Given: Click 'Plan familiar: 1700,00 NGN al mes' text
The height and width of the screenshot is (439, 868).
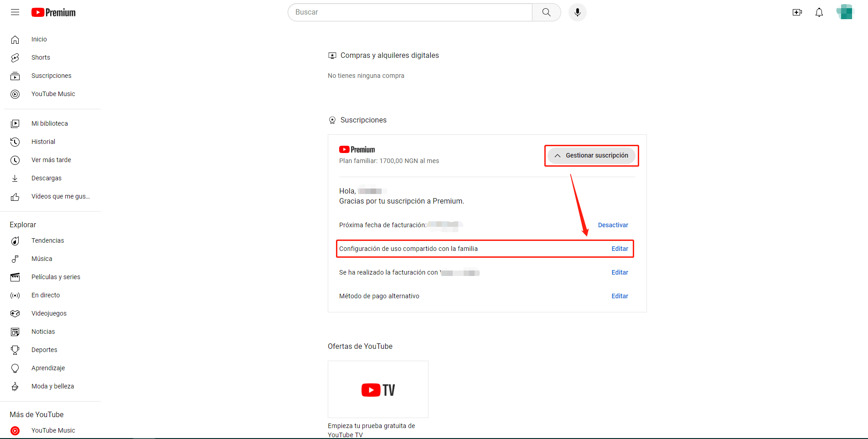Looking at the screenshot, I should click(x=389, y=161).
